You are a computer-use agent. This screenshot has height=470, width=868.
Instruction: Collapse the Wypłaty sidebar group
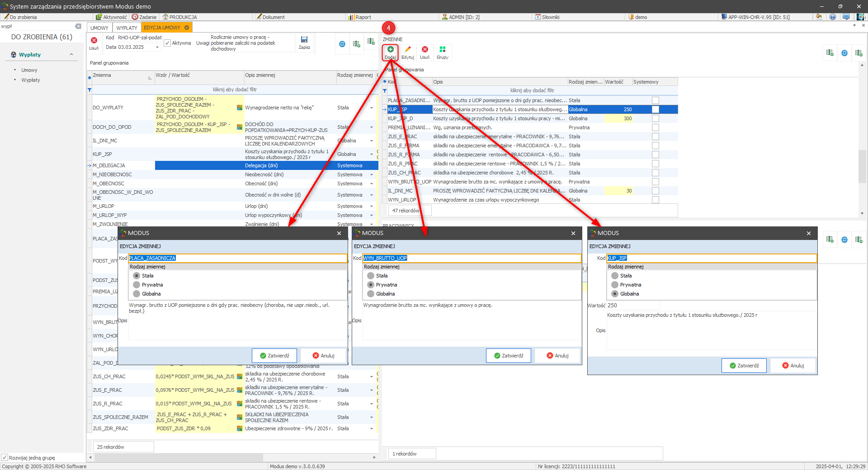pyautogui.click(x=71, y=55)
